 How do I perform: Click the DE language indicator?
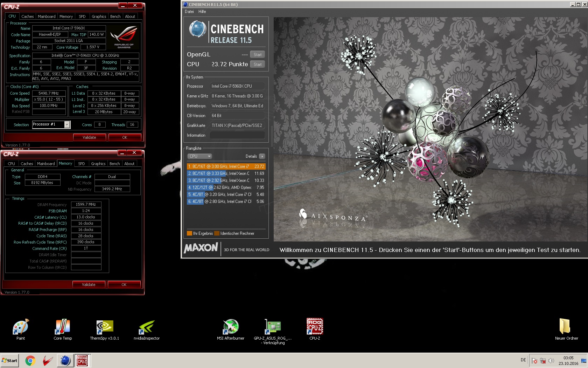point(523,360)
